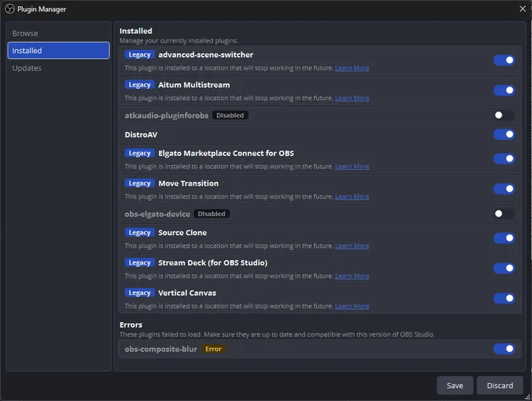Click Learn More under Stream Deck plugin
This screenshot has height=401, width=532.
(352, 276)
